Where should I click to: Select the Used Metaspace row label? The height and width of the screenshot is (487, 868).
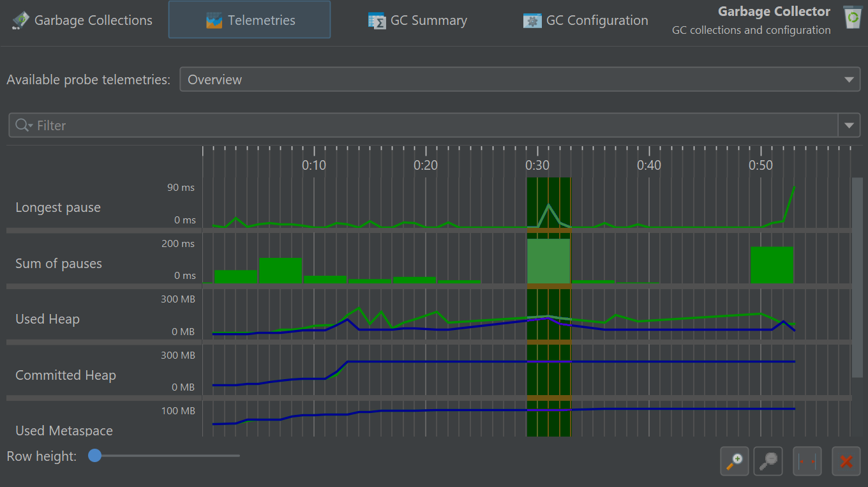pyautogui.click(x=64, y=431)
